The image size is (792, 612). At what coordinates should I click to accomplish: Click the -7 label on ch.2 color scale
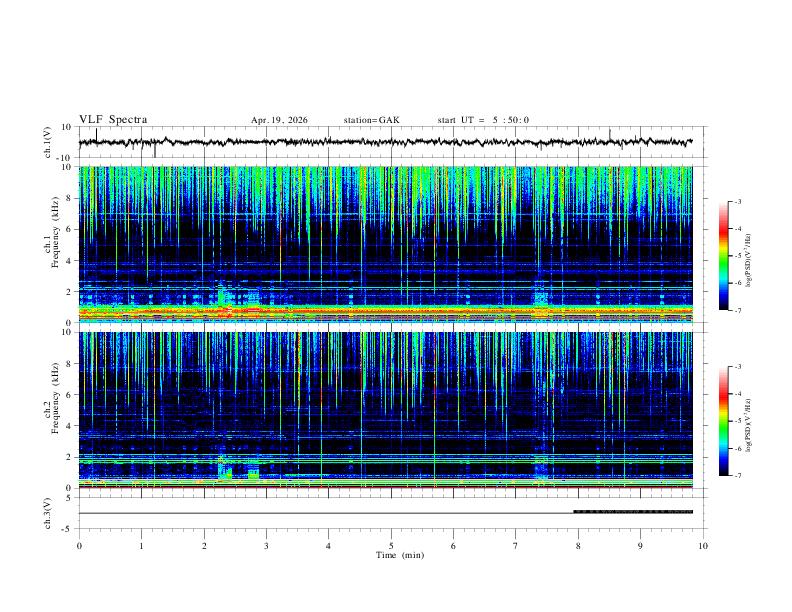point(737,475)
